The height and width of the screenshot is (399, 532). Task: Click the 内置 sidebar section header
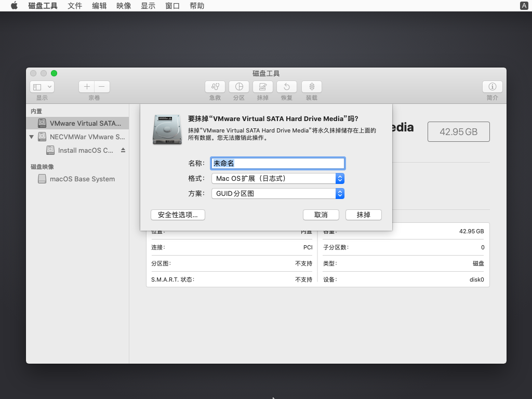36,111
